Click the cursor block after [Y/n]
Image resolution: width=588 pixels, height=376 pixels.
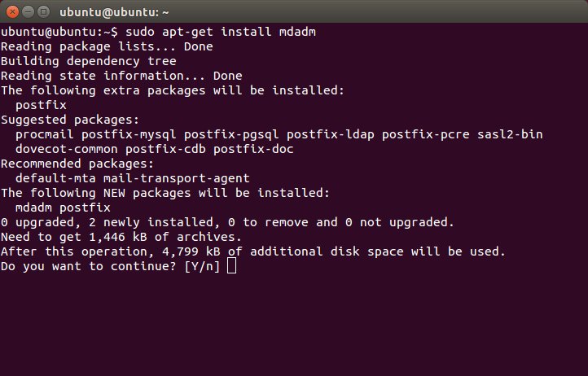pyautogui.click(x=232, y=266)
